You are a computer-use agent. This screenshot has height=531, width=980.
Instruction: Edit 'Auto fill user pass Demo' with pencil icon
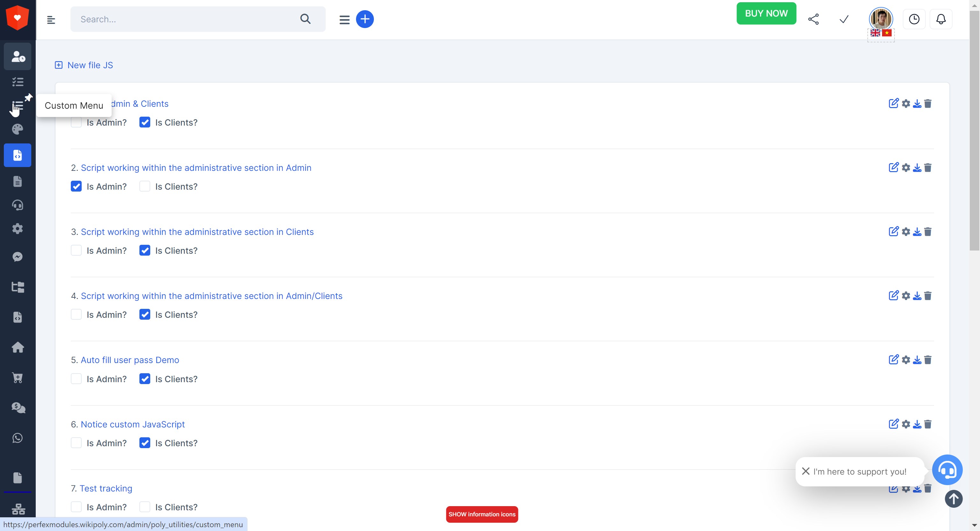pyautogui.click(x=894, y=360)
